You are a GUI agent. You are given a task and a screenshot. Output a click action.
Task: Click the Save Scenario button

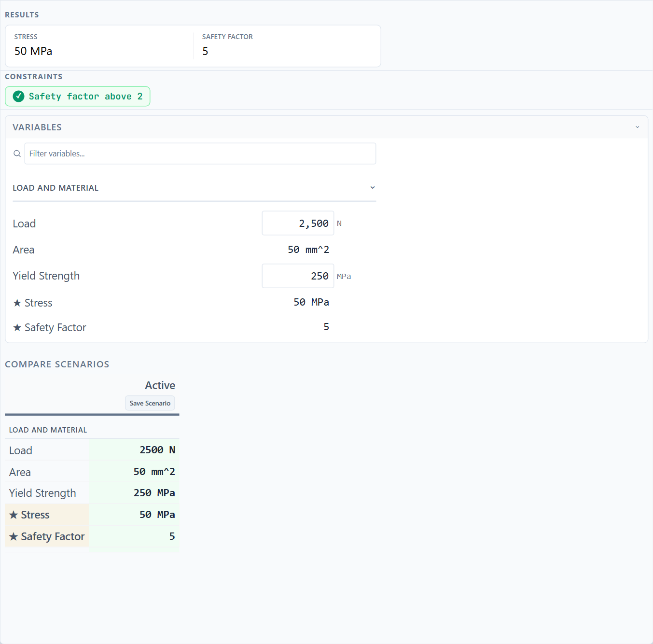pyautogui.click(x=150, y=403)
